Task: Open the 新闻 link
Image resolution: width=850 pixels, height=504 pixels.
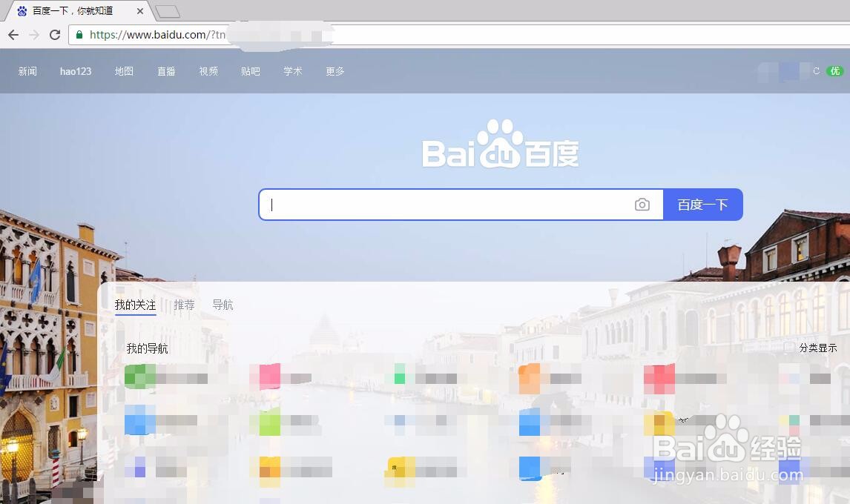Action: pyautogui.click(x=27, y=71)
